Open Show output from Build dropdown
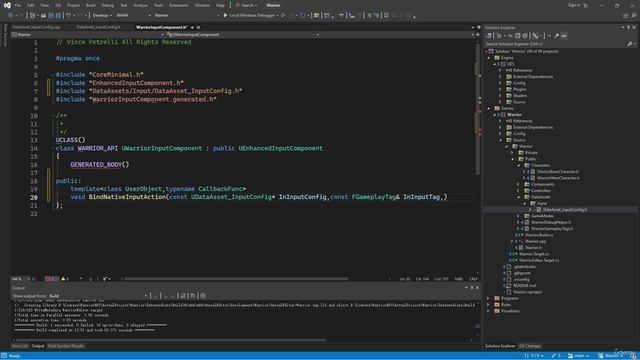Image resolution: width=640 pixels, height=360 pixels. (x=98, y=296)
